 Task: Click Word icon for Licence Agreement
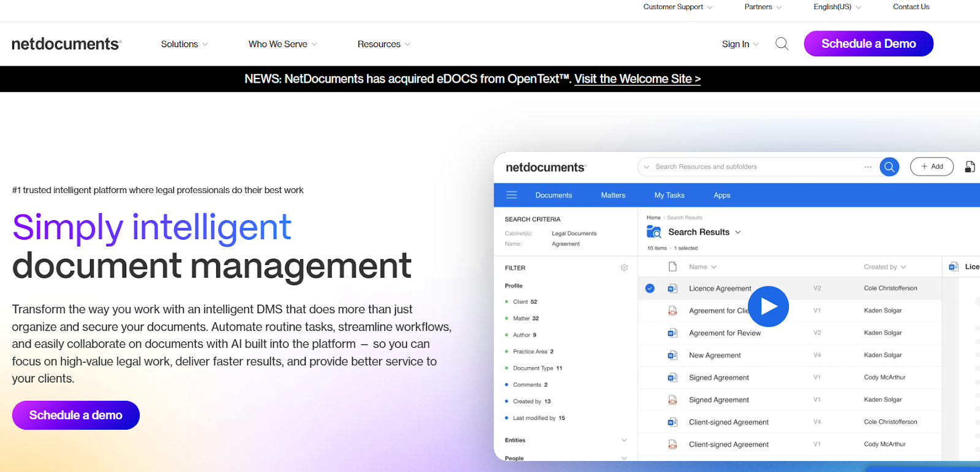pyautogui.click(x=673, y=288)
